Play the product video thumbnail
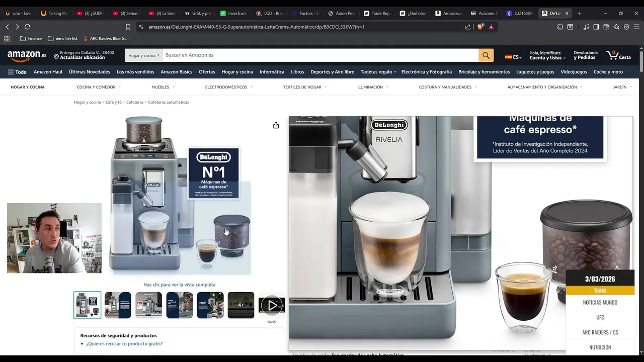This screenshot has height=362, width=644. pyautogui.click(x=272, y=305)
